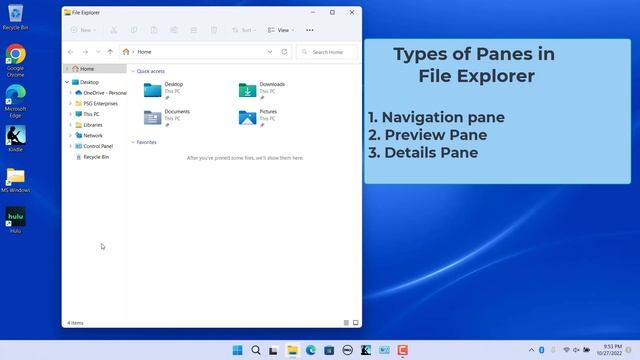Refresh the Home view
Viewport: 640px width, 360px height.
coord(284,52)
